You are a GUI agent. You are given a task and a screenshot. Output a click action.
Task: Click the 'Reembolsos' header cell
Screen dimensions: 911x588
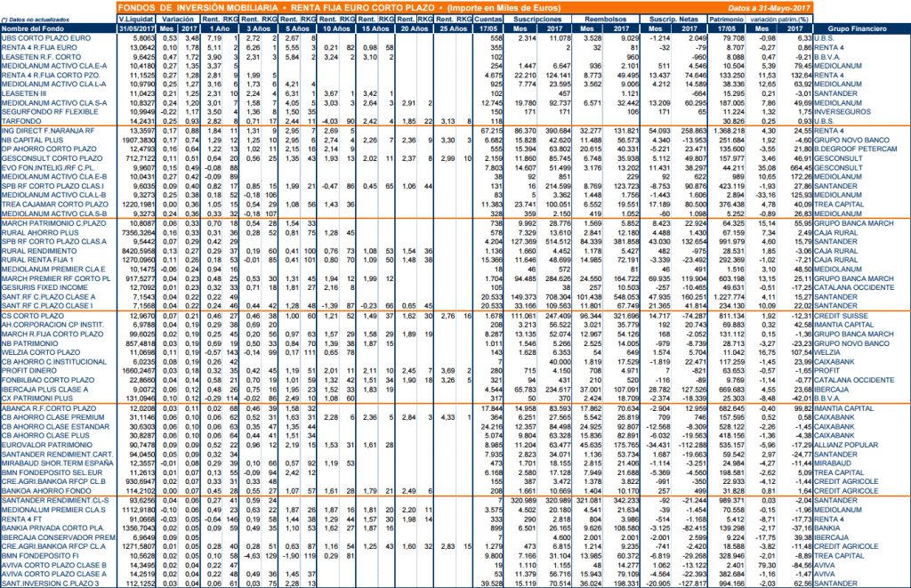605,20
